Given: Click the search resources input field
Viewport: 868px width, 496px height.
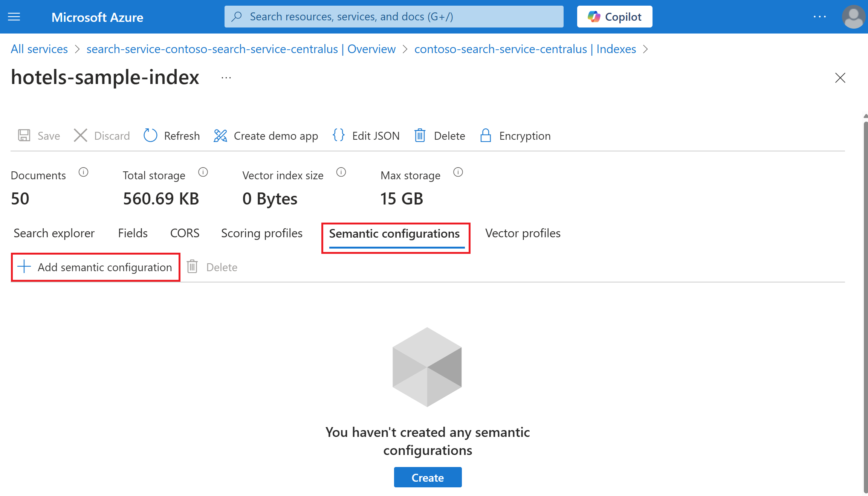Looking at the screenshot, I should 394,17.
